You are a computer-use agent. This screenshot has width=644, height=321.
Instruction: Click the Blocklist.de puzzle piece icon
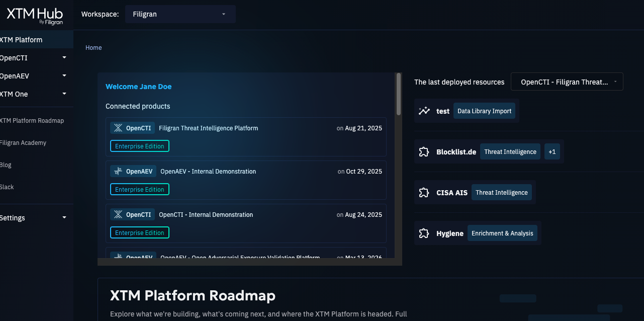tap(424, 152)
